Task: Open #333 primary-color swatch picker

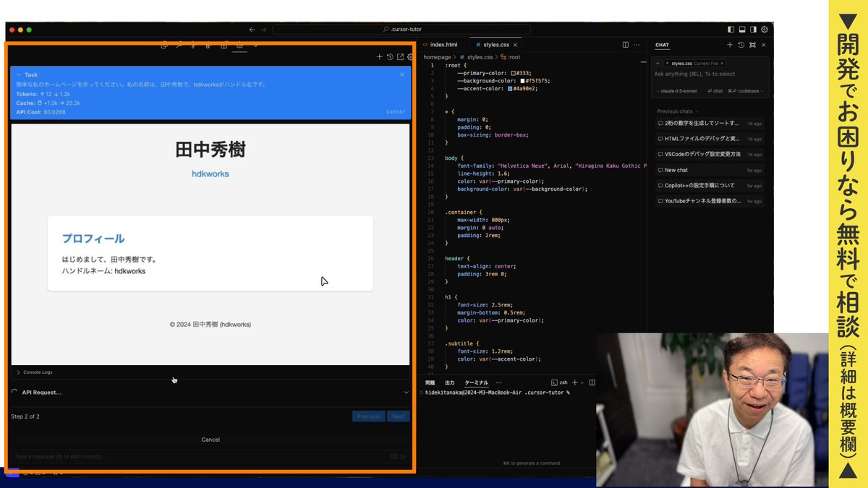Action: click(x=513, y=74)
